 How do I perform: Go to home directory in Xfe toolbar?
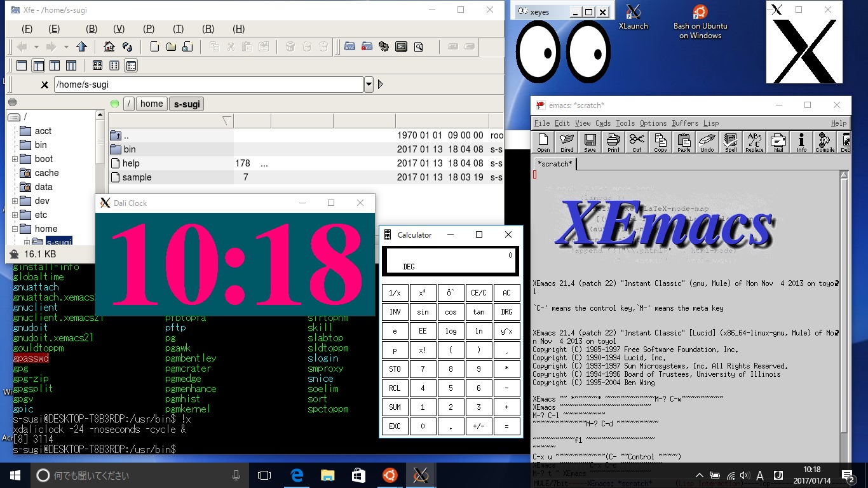[109, 46]
